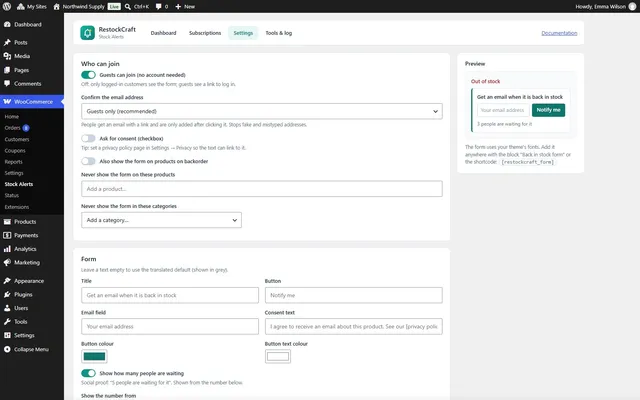Enable form on backorder products toggle
640x400 pixels.
click(x=89, y=161)
